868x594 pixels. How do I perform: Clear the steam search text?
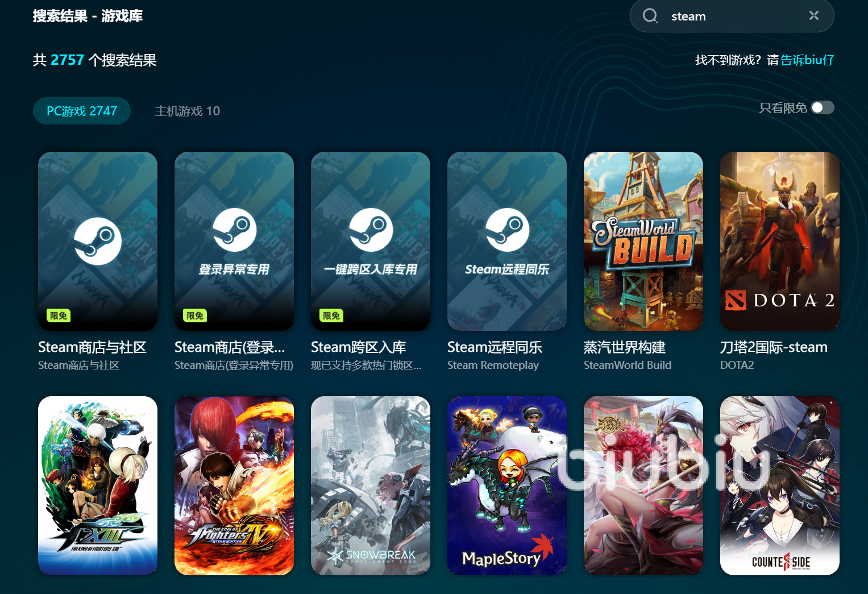point(814,15)
